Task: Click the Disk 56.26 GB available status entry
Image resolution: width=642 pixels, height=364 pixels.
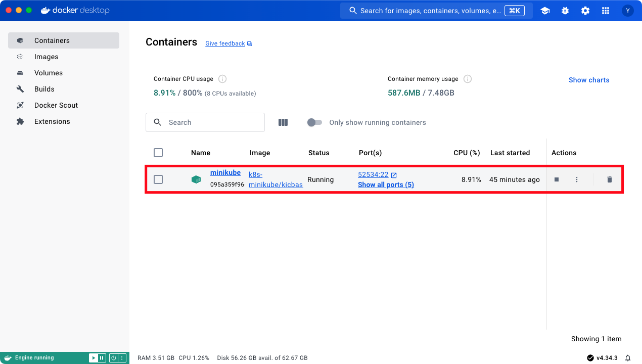Action: (x=262, y=358)
